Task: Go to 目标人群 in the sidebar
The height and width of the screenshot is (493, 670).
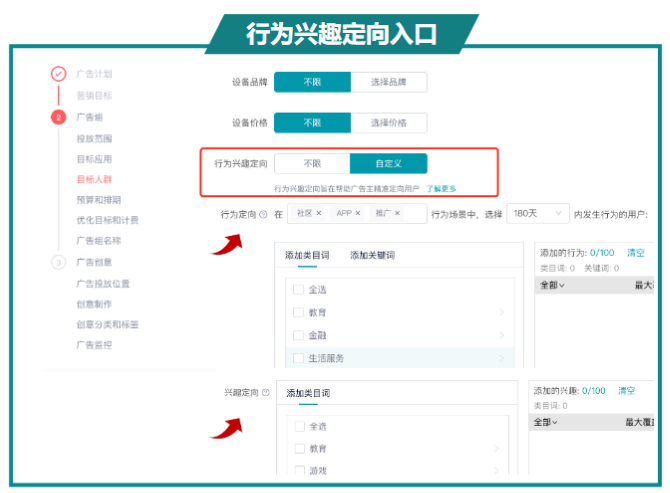Action: click(x=94, y=179)
